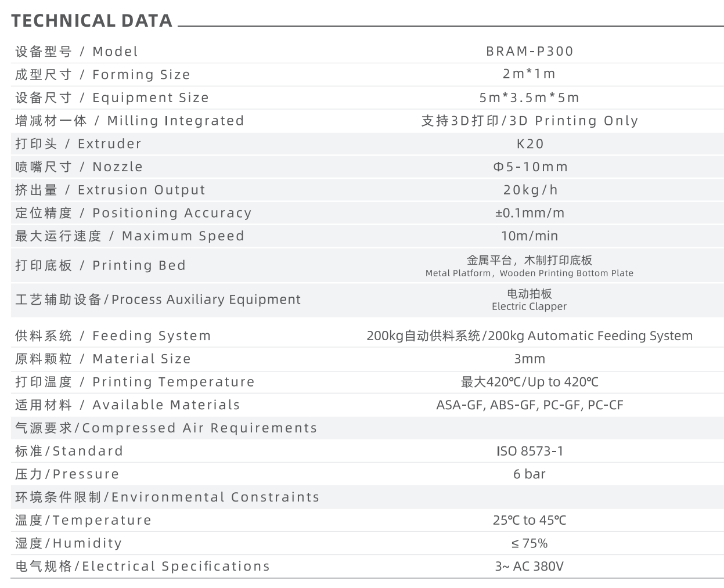Click the TECHNICAL DATA heading

92,21
